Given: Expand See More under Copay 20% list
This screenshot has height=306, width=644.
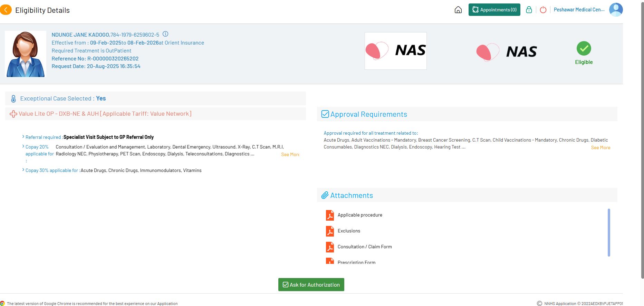Looking at the screenshot, I should (290, 154).
